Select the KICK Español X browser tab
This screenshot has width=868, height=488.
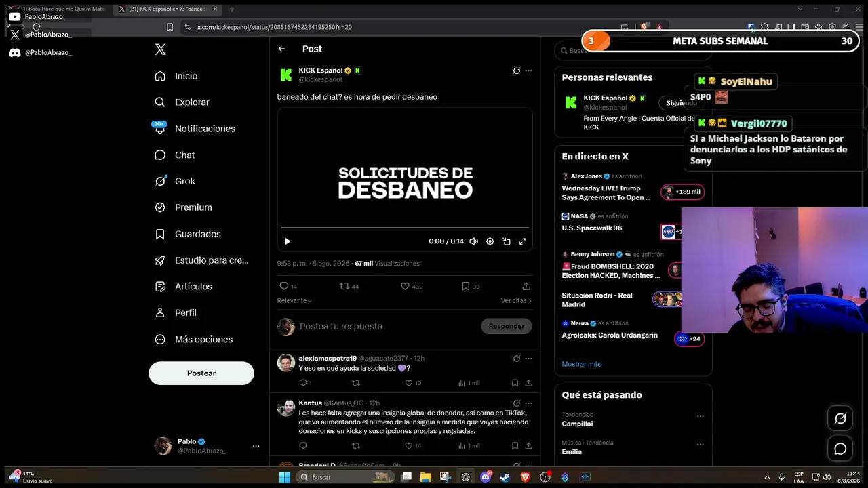tap(167, 9)
